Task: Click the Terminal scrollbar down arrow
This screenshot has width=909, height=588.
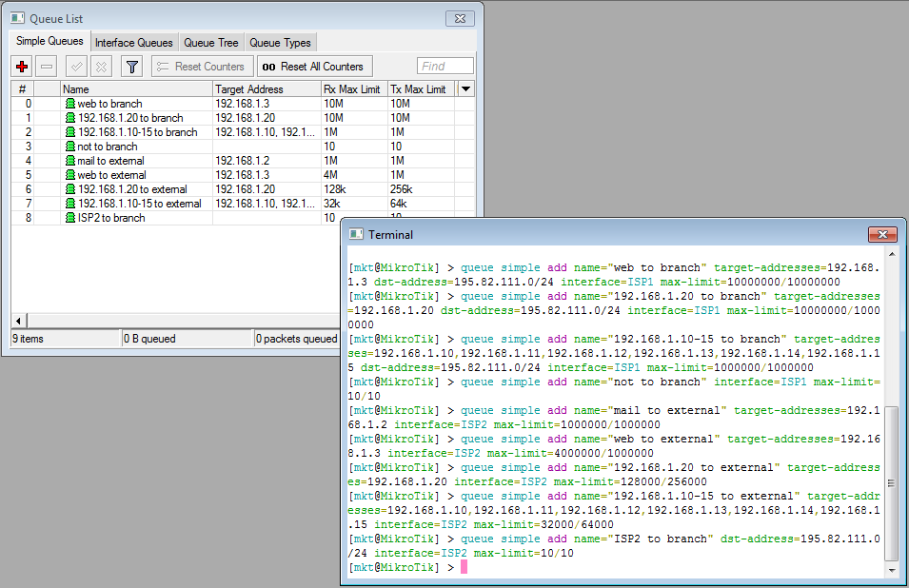Action: [x=892, y=570]
